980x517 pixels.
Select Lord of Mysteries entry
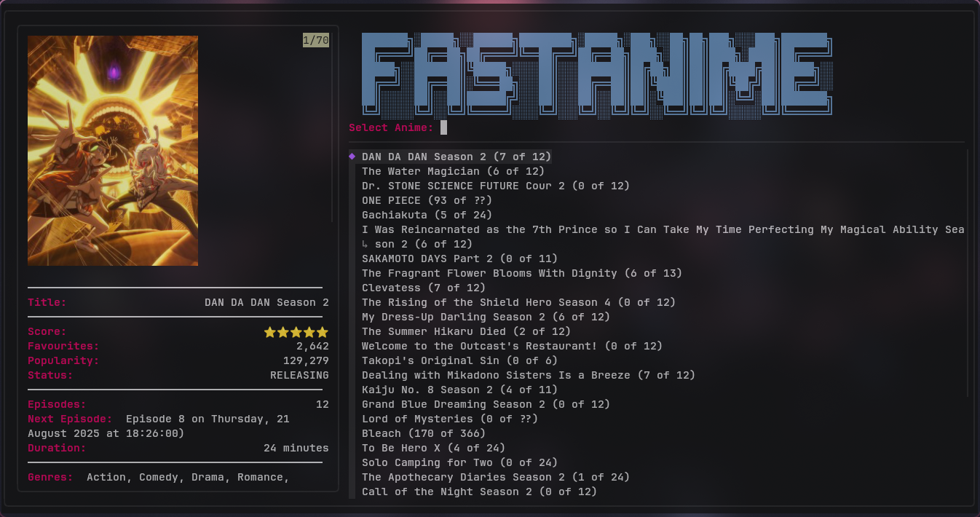tap(432, 419)
